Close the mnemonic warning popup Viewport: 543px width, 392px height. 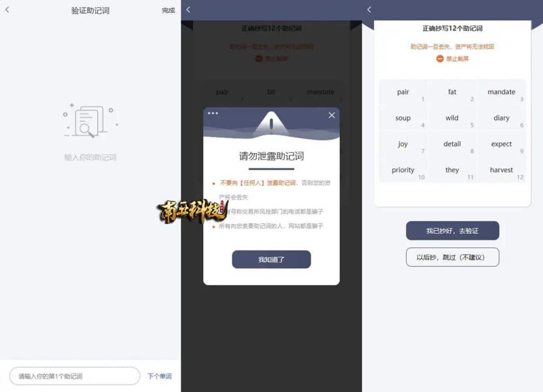(331, 115)
